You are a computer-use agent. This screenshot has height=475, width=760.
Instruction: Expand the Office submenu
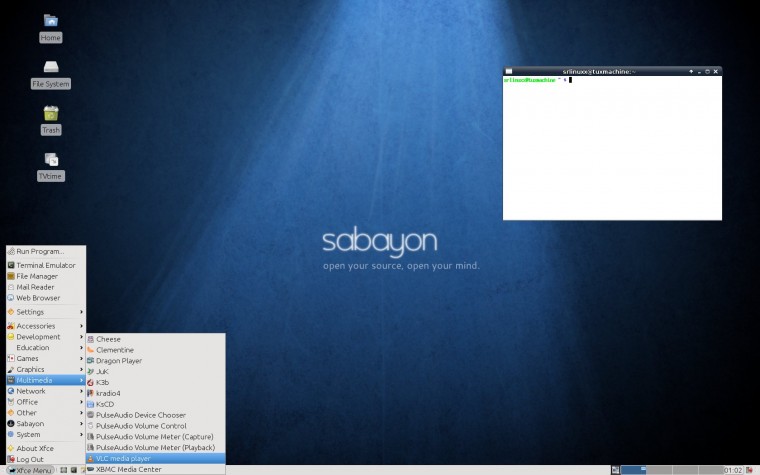46,402
